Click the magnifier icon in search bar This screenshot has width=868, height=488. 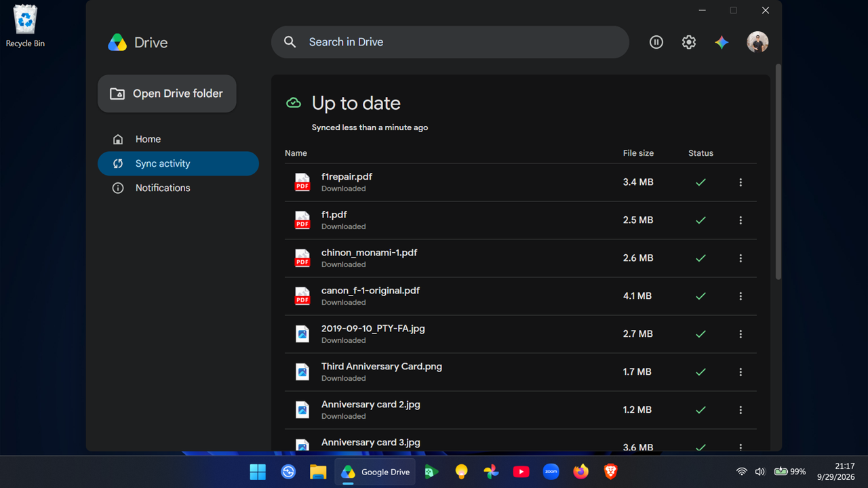point(290,42)
